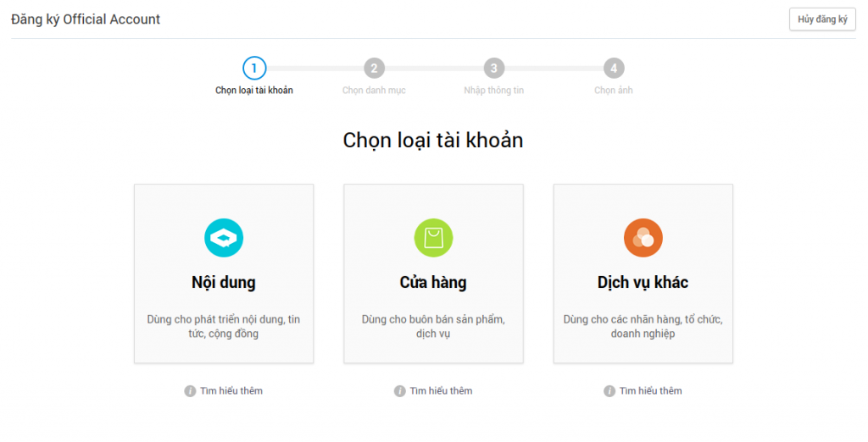Select step 2 circle in progress bar
868x442 pixels.
[x=374, y=68]
